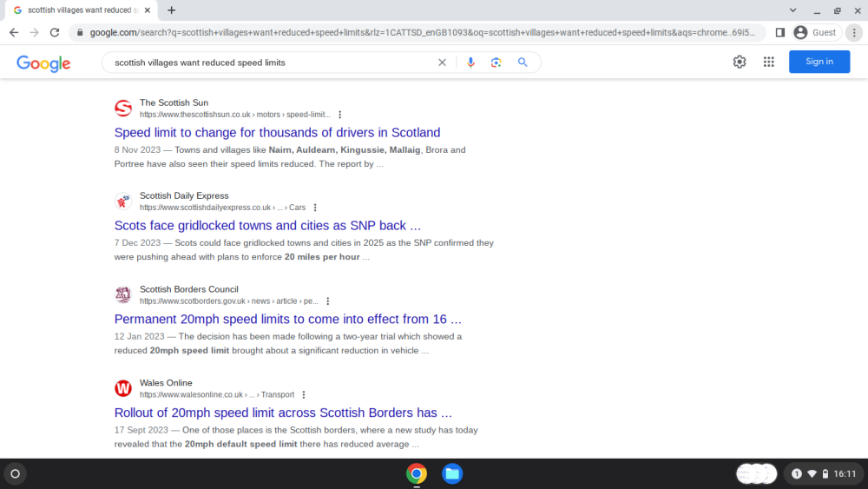Open 'Scots face gridlocked towns' result
Viewport: 868px width, 489px height.
pos(267,226)
